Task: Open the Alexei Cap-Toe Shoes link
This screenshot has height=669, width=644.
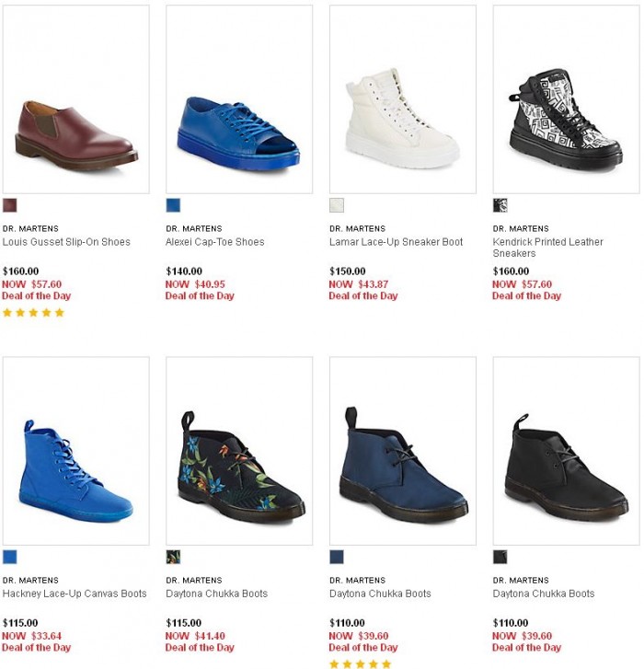Action: (214, 242)
